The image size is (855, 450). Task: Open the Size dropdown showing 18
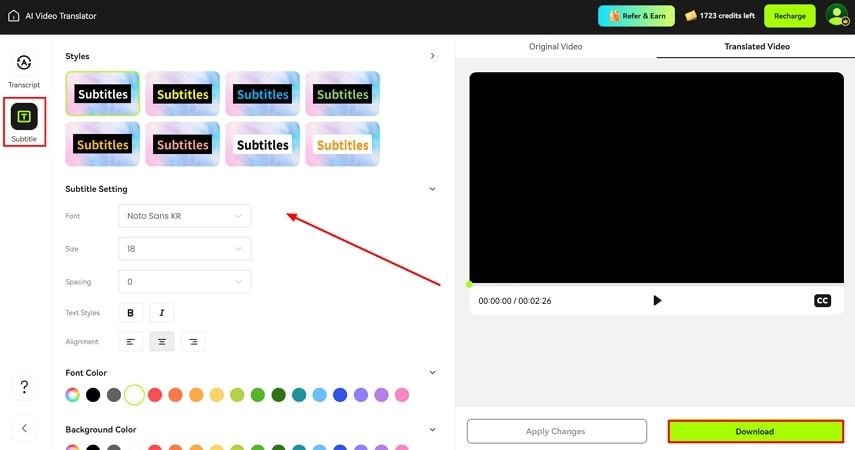point(185,249)
